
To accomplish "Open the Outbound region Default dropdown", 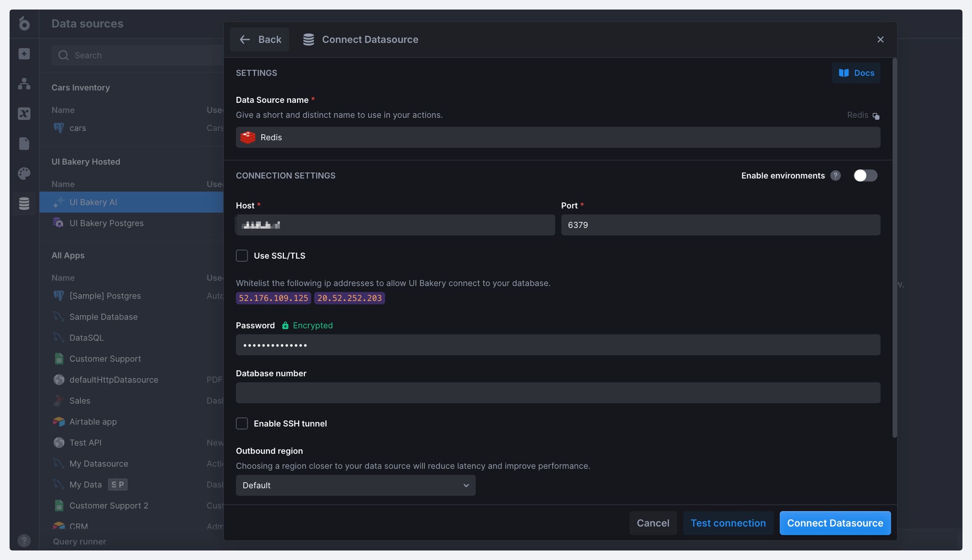I will point(355,485).
